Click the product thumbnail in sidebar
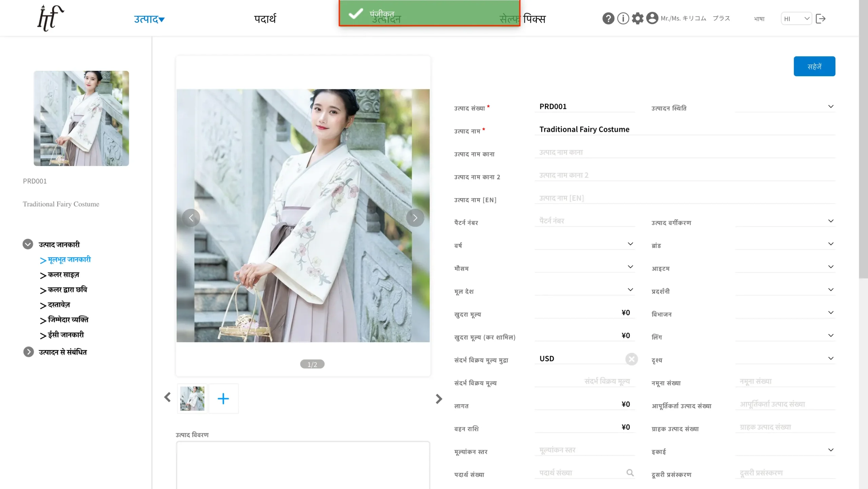The width and height of the screenshot is (868, 489). coord(81,118)
